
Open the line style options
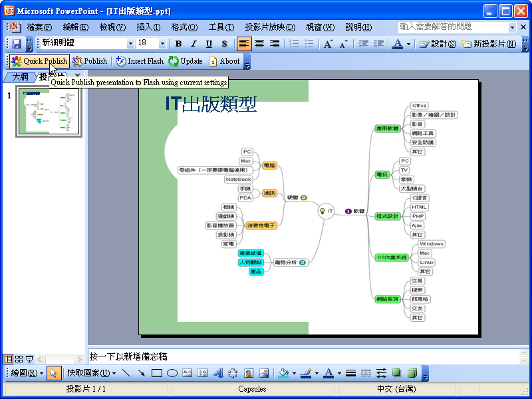[351, 373]
